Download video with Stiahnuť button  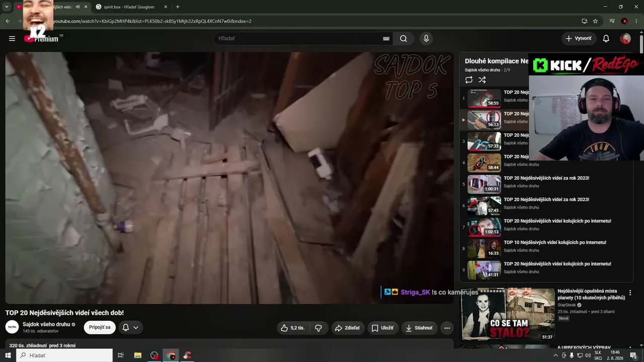click(x=419, y=328)
